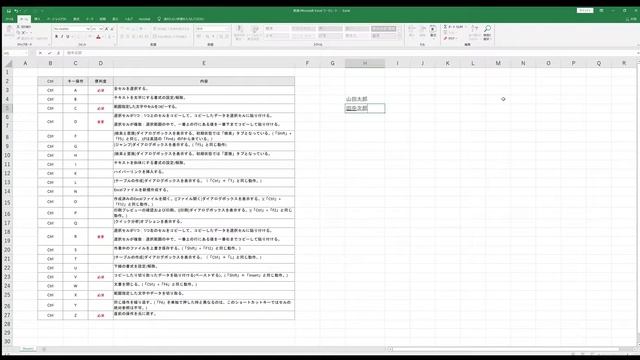This screenshot has width=640, height=360.
Task: Click the insert function fx icon
Action: [58, 53]
